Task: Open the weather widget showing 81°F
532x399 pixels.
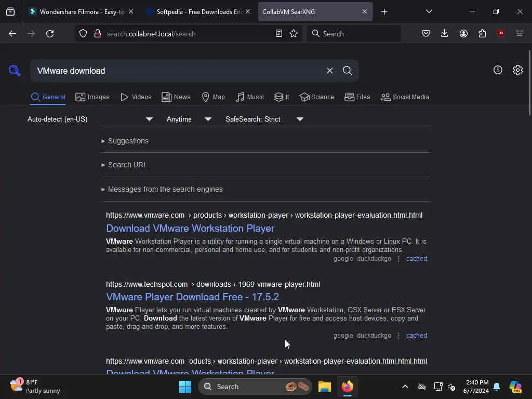Action: click(x=35, y=387)
